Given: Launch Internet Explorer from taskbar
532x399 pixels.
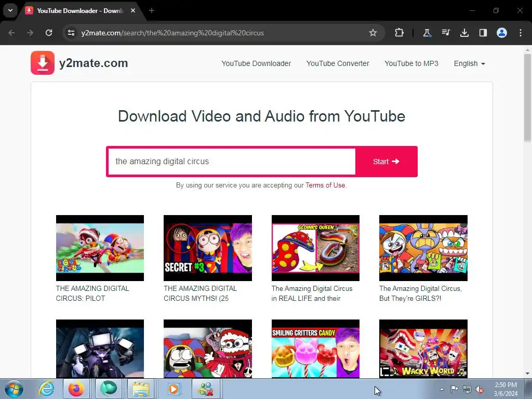Looking at the screenshot, I should pyautogui.click(x=46, y=389).
